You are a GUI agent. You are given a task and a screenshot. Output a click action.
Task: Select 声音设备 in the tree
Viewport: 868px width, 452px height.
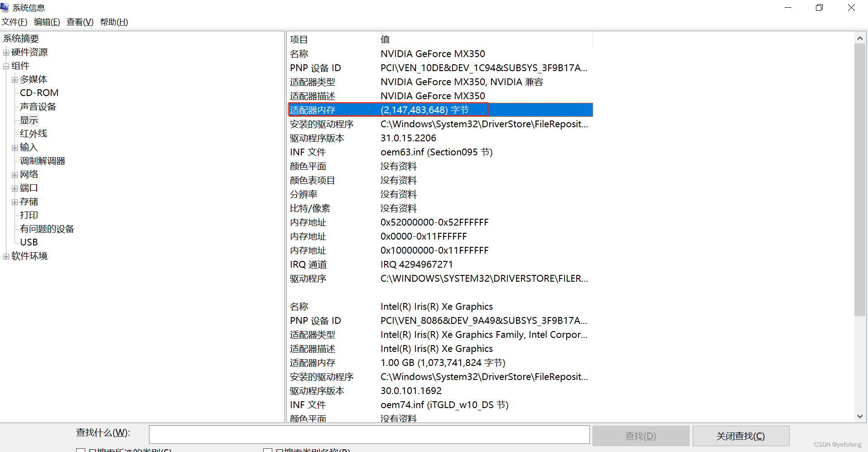point(38,106)
